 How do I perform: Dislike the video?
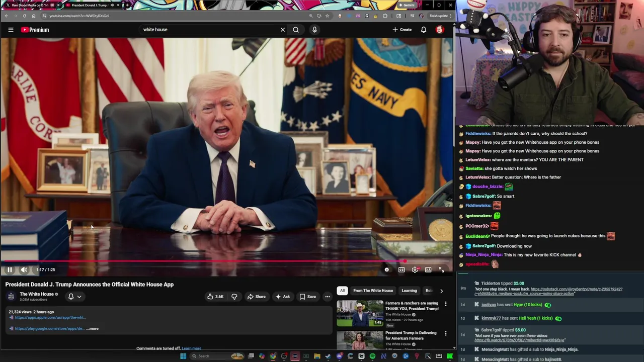click(x=234, y=297)
